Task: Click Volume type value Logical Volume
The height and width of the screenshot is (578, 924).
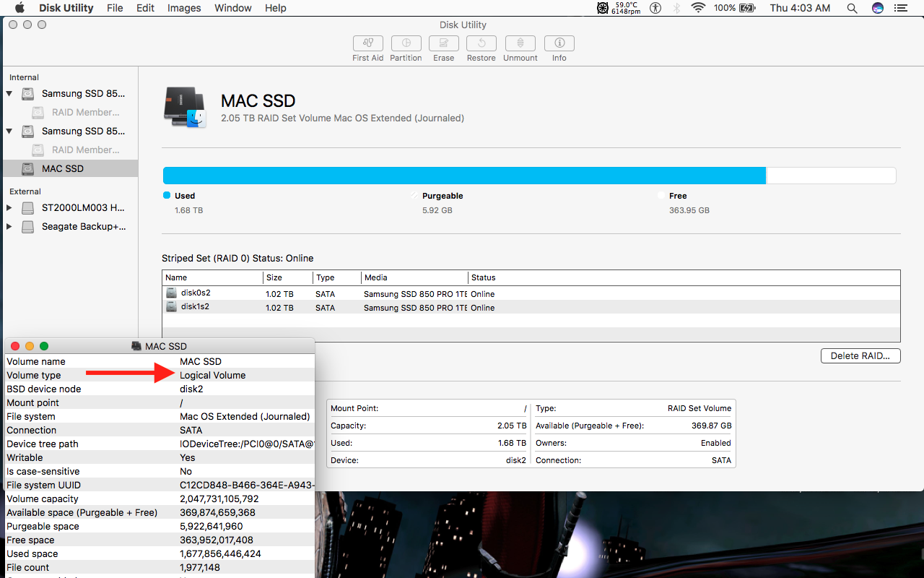Action: pos(213,375)
